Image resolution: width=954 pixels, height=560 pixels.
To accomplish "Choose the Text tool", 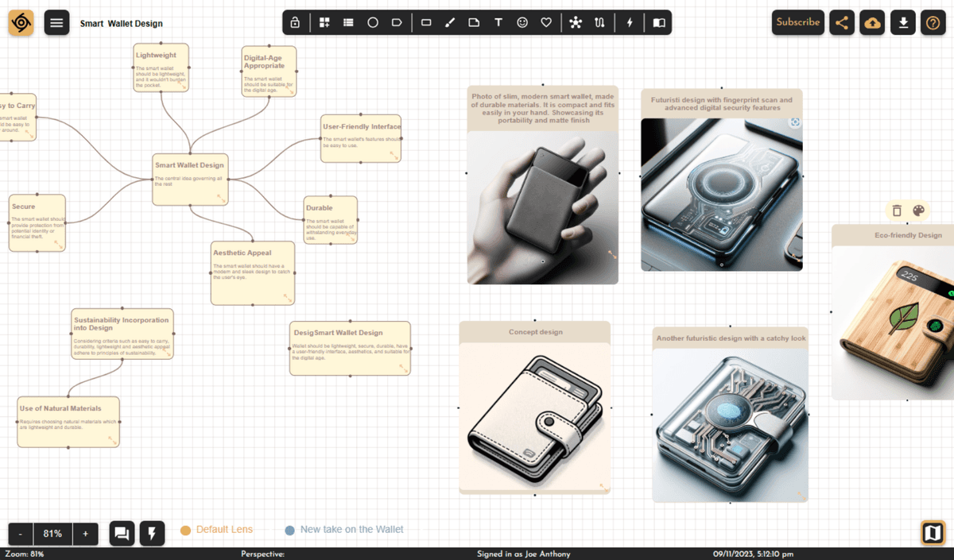I will 498,23.
